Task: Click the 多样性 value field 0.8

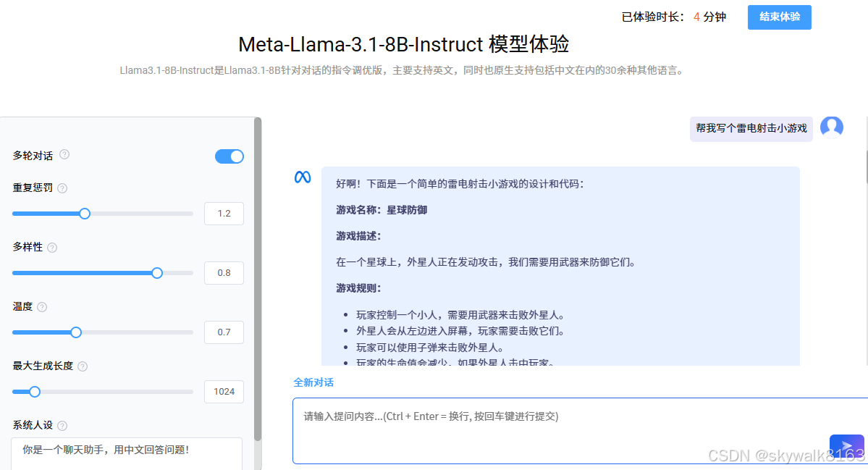Action: tap(224, 273)
